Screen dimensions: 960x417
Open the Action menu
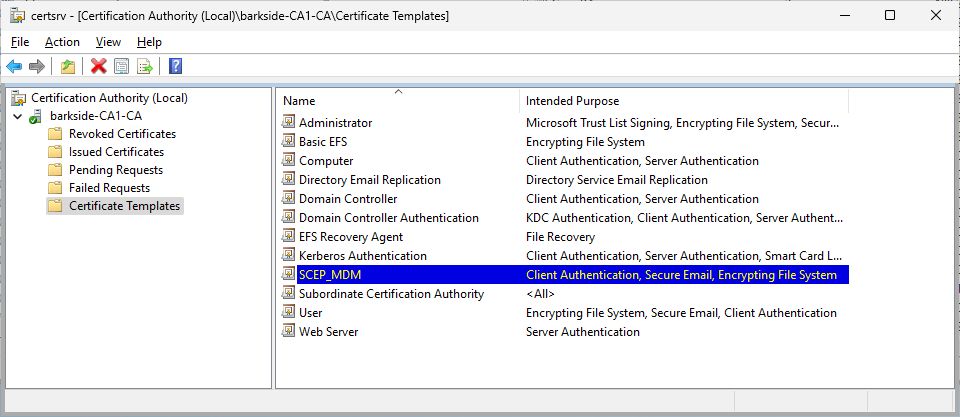point(62,42)
